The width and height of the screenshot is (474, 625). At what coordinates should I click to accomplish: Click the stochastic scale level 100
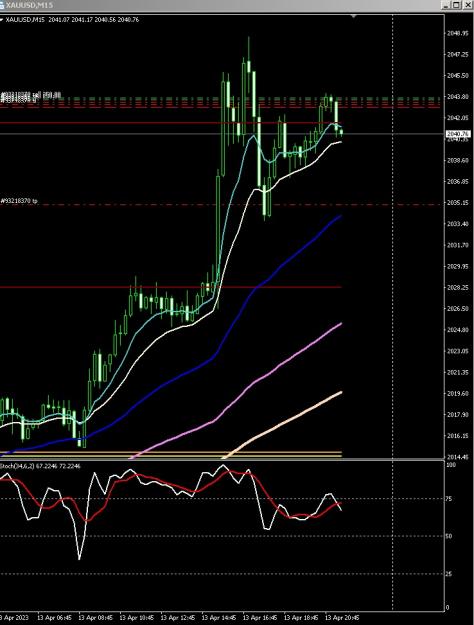tap(451, 465)
